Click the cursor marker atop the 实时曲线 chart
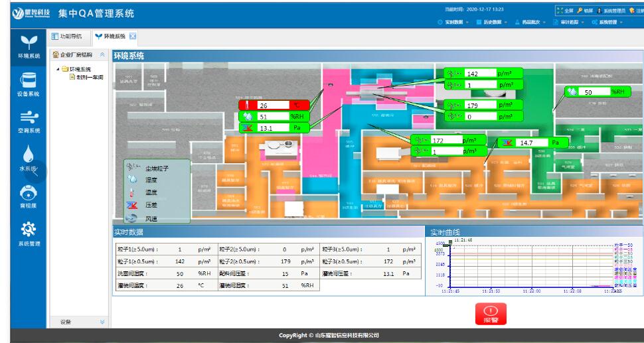 (x=451, y=243)
